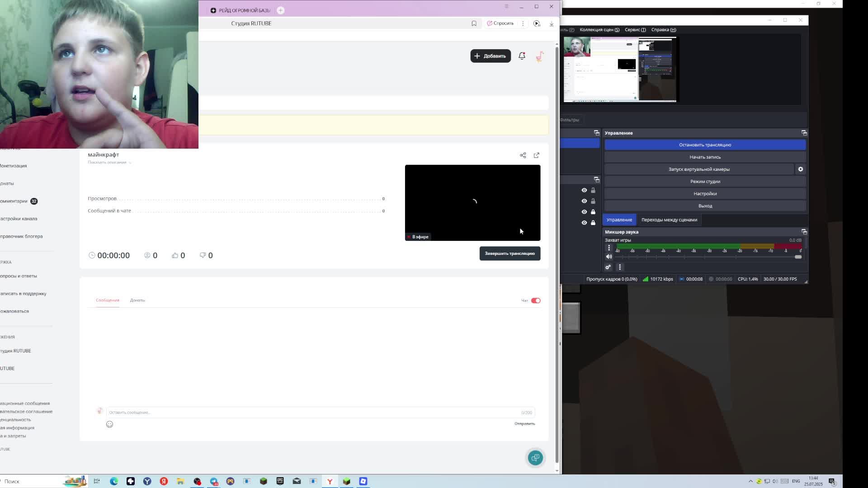
Task: Hide the first source via eye icon
Action: [584, 190]
